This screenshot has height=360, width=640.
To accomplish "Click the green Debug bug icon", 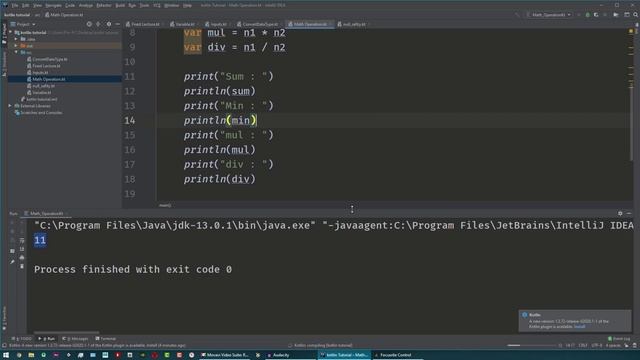I will pyautogui.click(x=587, y=15).
